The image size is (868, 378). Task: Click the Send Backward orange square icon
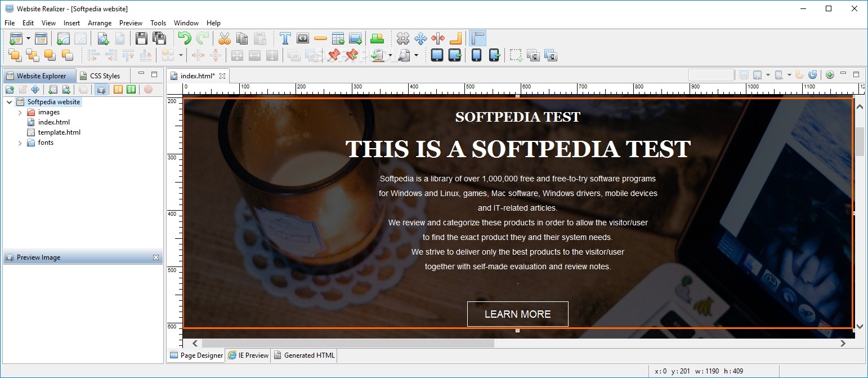68,55
